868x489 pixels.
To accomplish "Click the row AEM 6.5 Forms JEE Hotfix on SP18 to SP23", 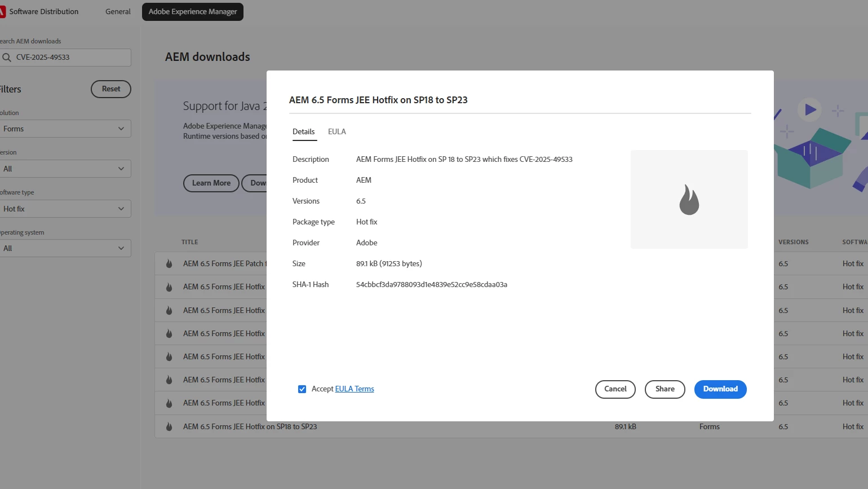I will click(511, 427).
